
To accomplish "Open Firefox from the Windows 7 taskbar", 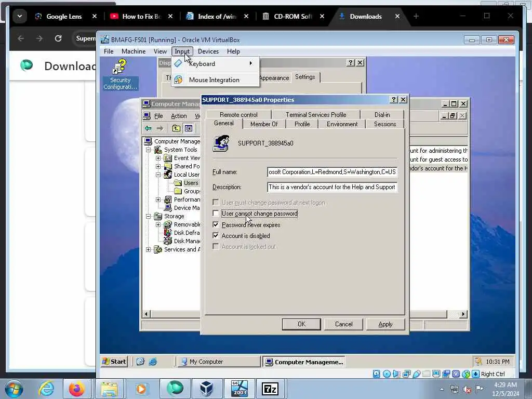I will click(77, 389).
